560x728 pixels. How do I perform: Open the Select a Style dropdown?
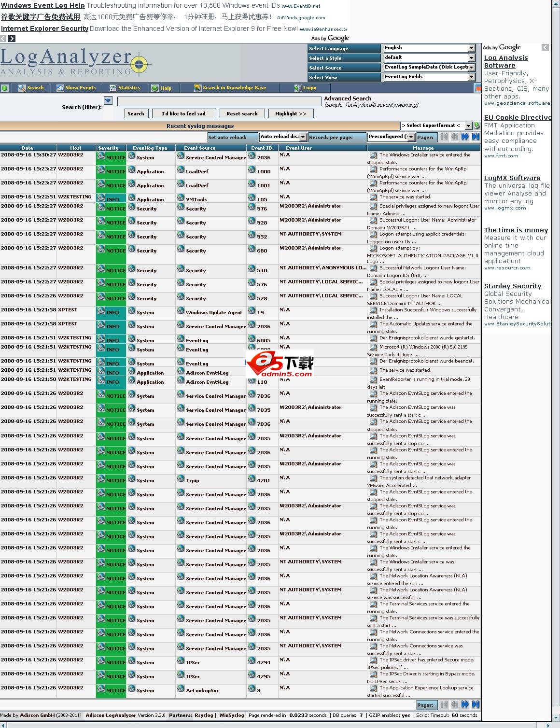pyautogui.click(x=430, y=57)
